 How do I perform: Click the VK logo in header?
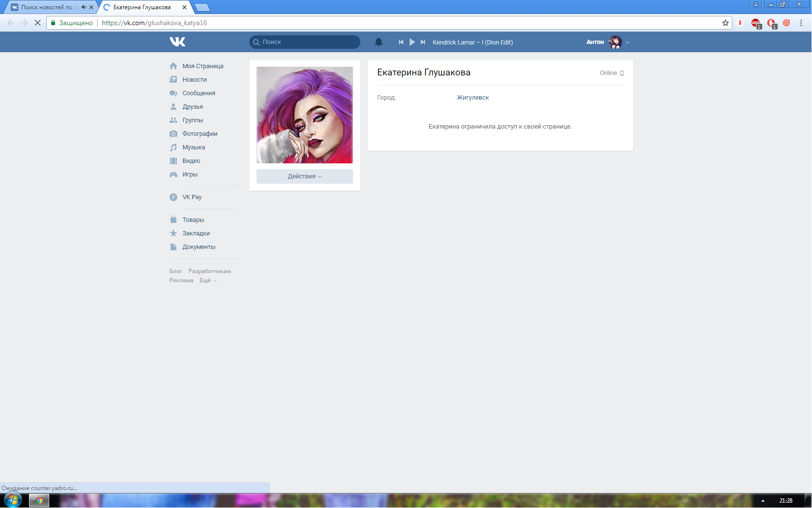pyautogui.click(x=177, y=42)
